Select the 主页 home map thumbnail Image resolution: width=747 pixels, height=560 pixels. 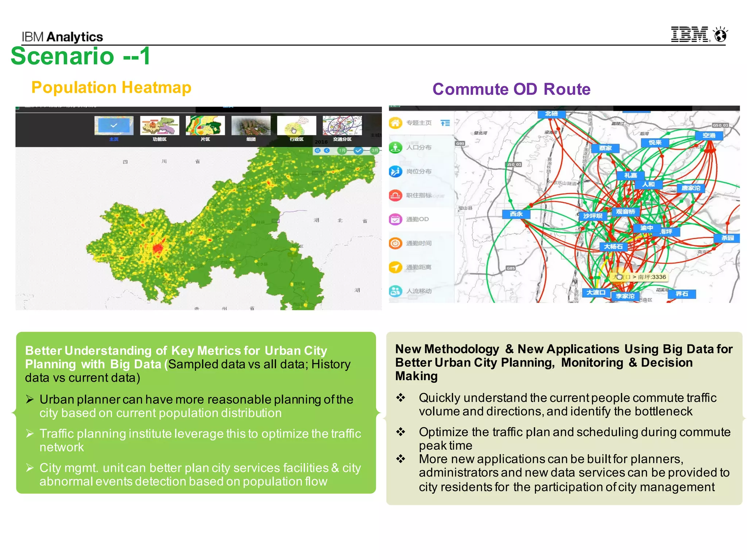click(x=114, y=126)
